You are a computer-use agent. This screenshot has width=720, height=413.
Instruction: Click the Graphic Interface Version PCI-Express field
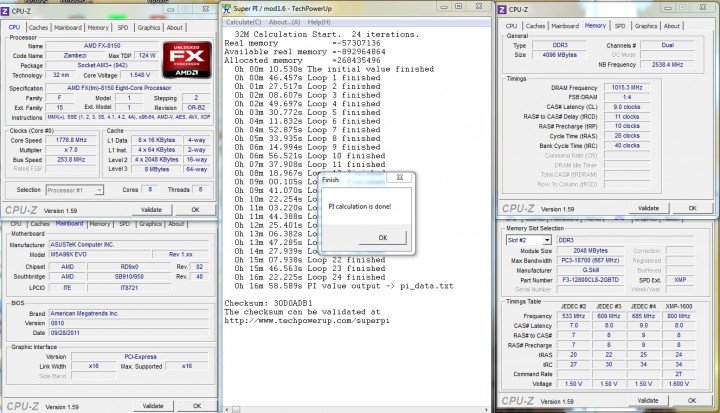[140, 356]
